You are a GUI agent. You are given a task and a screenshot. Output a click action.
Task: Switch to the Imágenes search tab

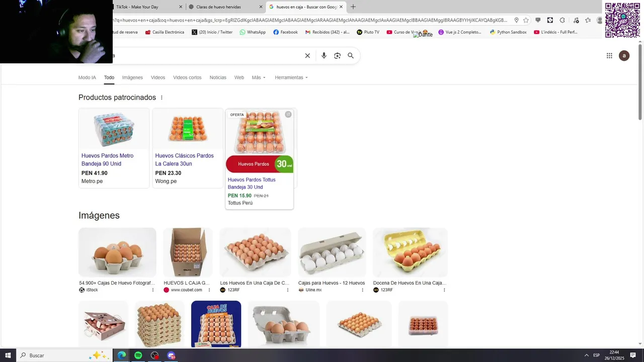[x=132, y=77]
